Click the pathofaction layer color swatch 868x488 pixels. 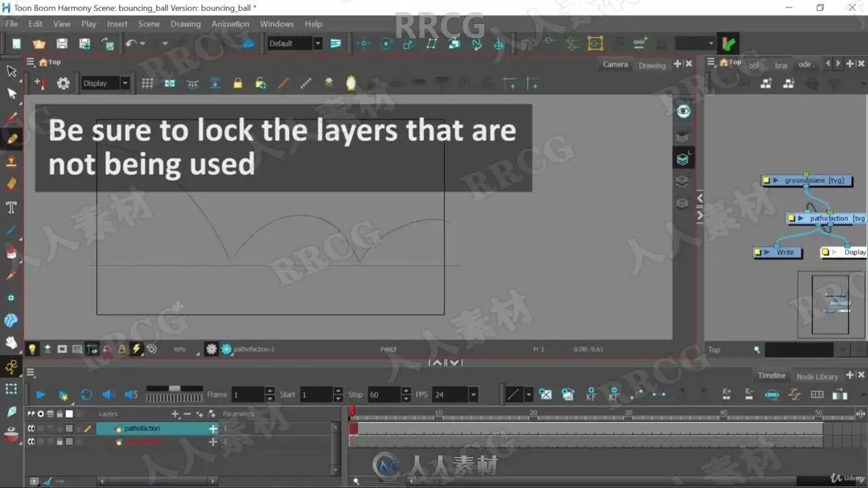[68, 428]
